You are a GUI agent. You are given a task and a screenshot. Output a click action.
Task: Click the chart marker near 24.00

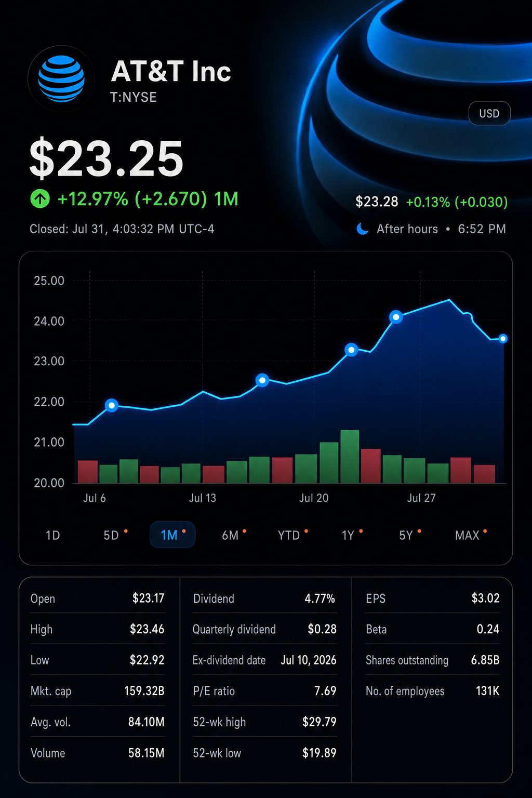coord(396,316)
